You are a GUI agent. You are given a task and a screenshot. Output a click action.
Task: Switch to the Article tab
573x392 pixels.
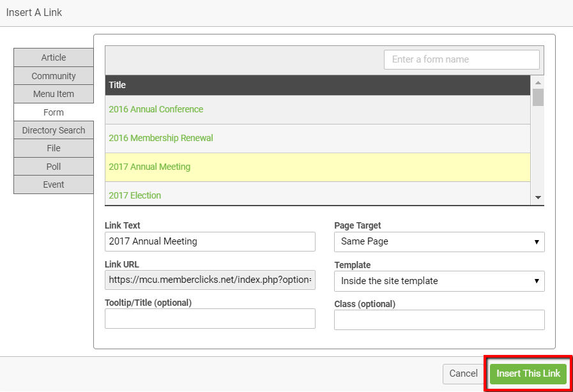(x=54, y=57)
